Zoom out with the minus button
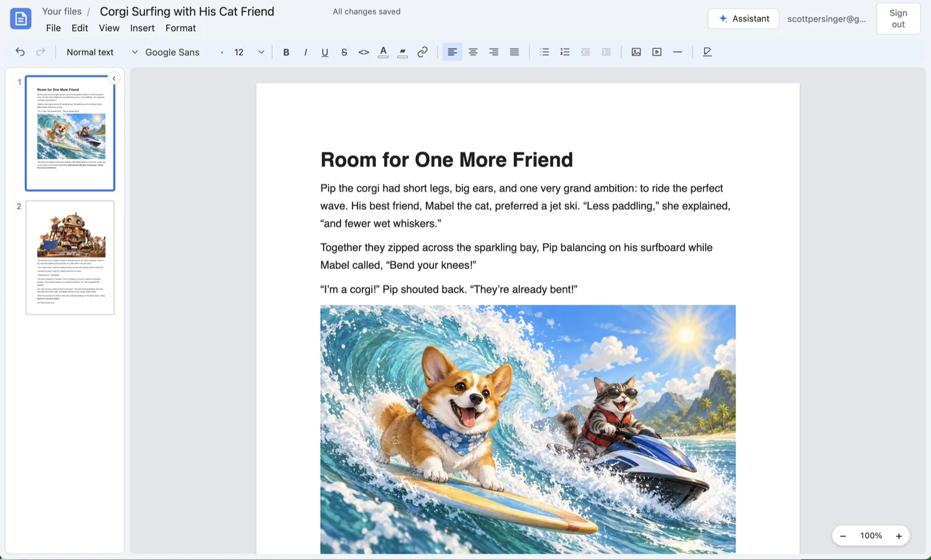Viewport: 931px width, 560px height. tap(843, 536)
